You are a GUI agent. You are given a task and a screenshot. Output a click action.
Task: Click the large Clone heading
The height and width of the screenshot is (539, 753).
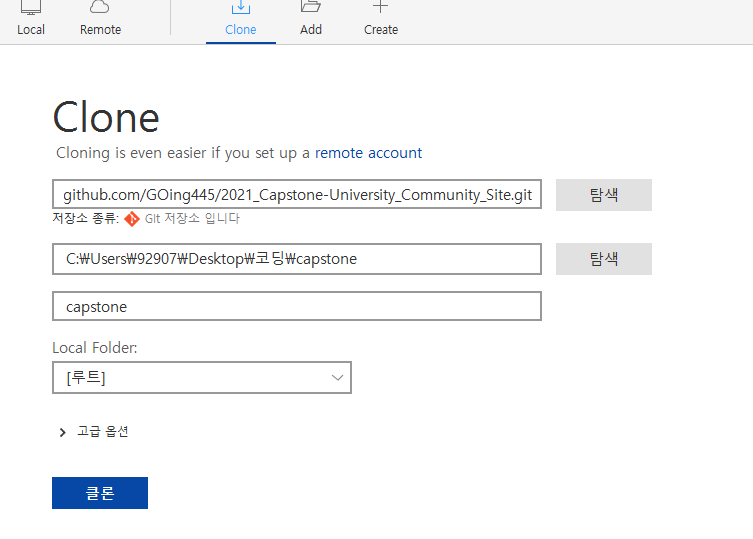(106, 117)
